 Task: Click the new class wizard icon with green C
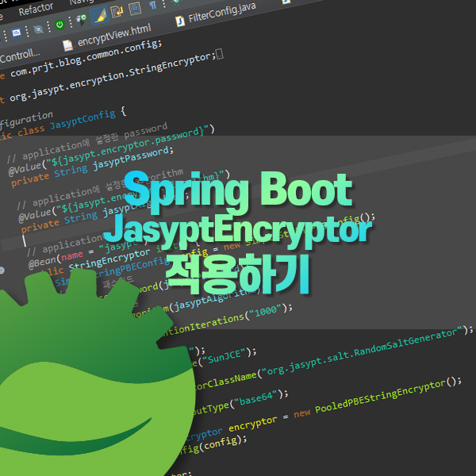click(x=81, y=19)
